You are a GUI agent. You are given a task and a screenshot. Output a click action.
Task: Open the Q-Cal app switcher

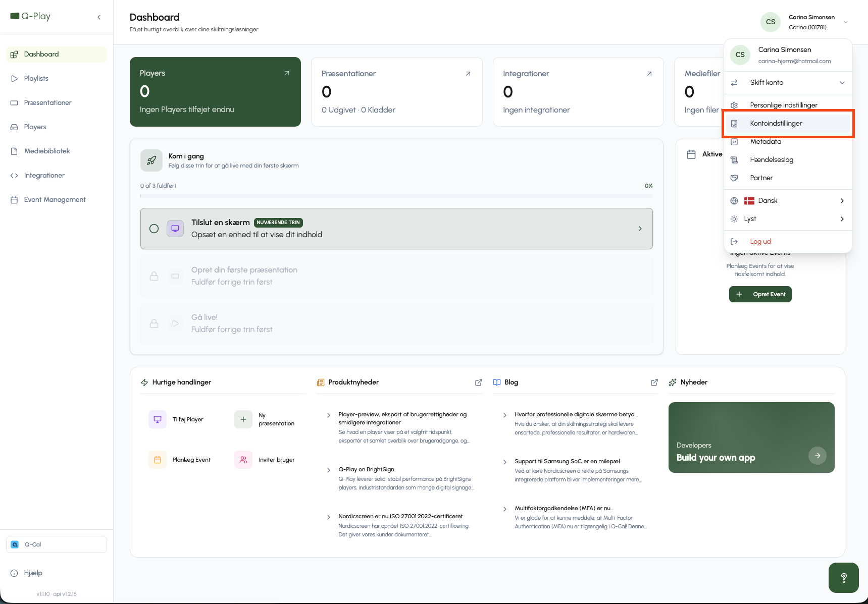point(57,544)
